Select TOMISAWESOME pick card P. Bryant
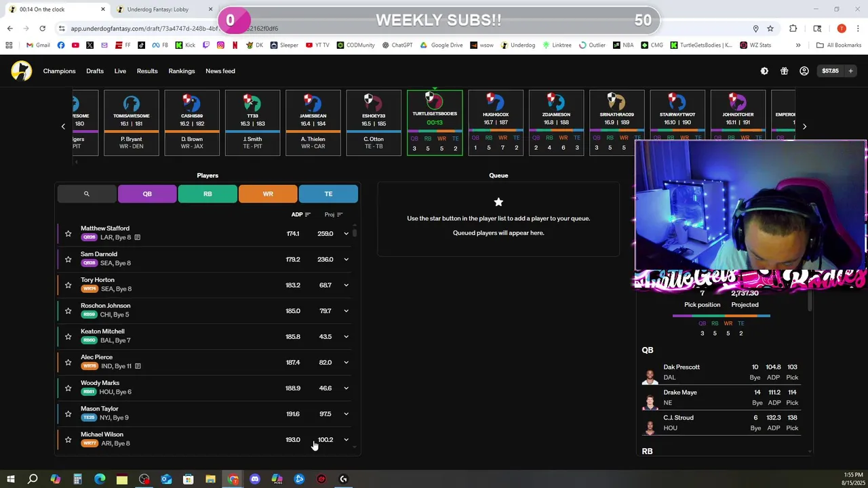 pos(132,123)
